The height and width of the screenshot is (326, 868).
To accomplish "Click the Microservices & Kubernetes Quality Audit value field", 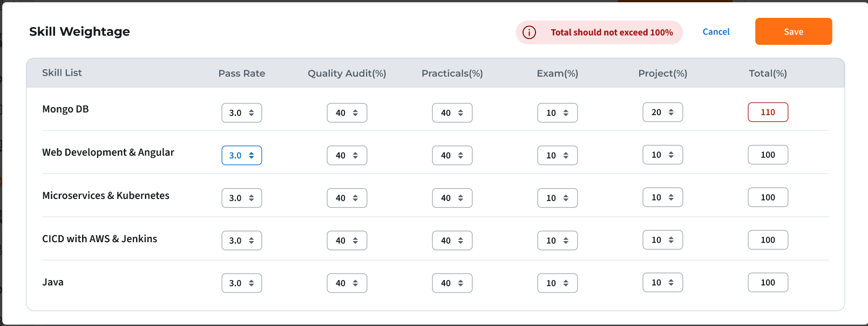I will point(341,198).
